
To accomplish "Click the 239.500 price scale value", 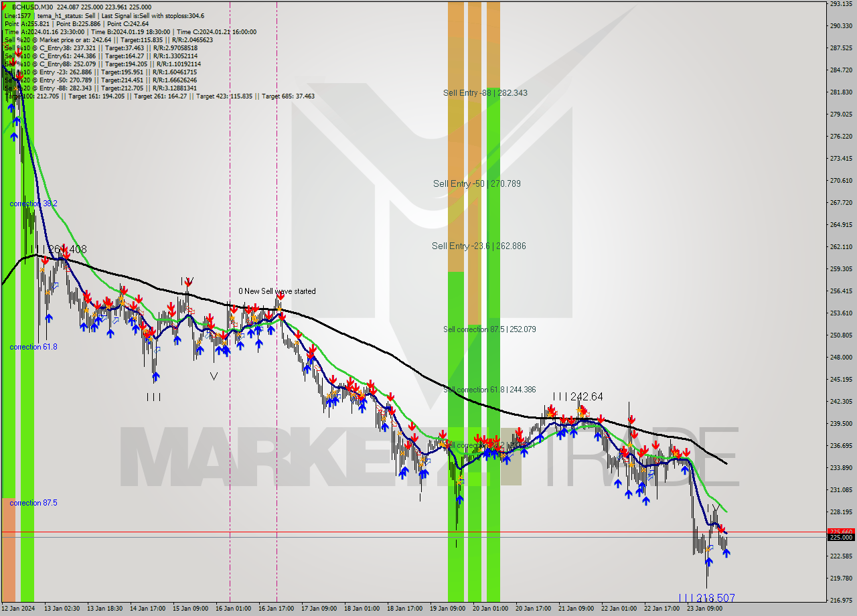I will (x=842, y=423).
